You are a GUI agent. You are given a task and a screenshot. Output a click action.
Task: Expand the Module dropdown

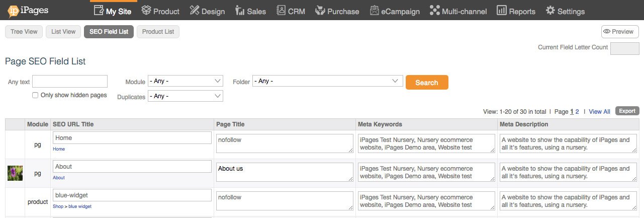[185, 81]
